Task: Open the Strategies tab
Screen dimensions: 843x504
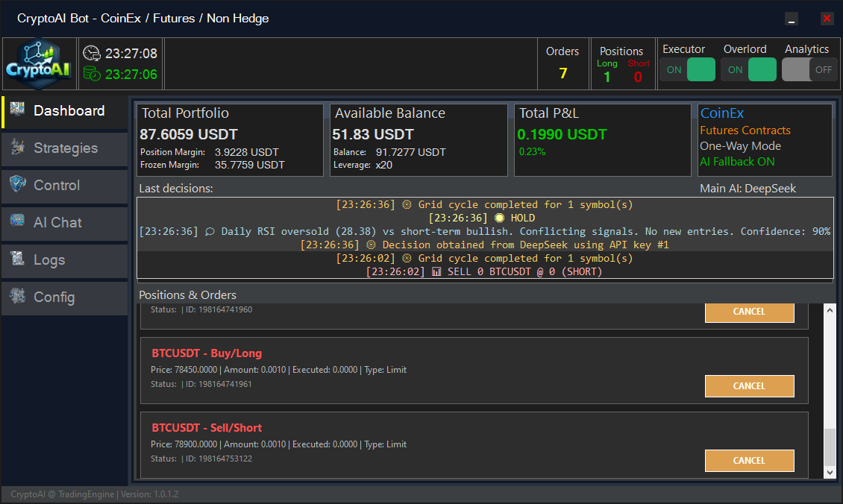Action: pos(65,148)
